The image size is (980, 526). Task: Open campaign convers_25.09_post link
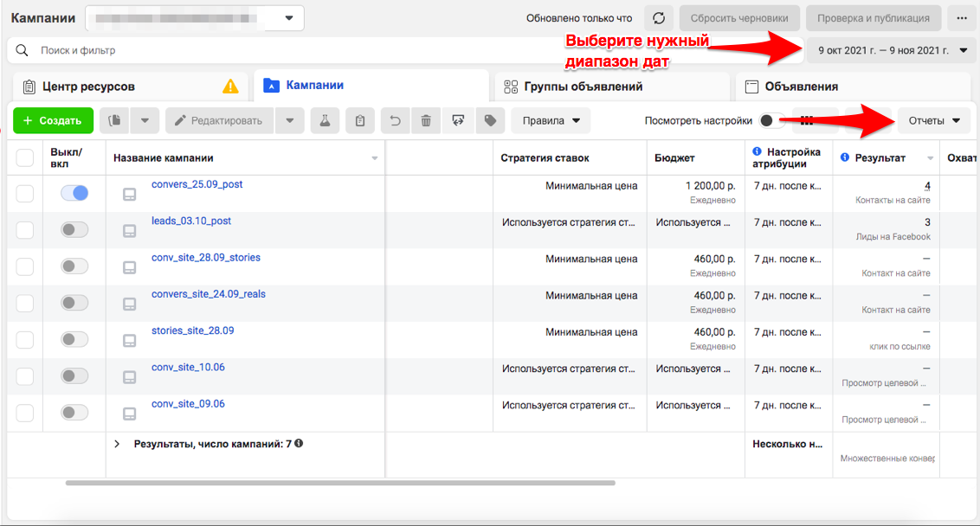coord(197,184)
